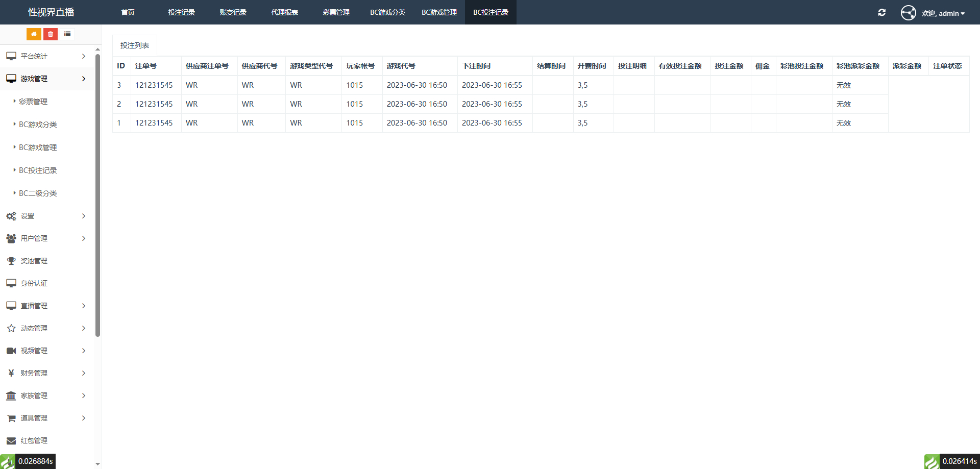The width and height of the screenshot is (980, 469).
Task: Click the refresh icon in top bar
Action: point(881,13)
